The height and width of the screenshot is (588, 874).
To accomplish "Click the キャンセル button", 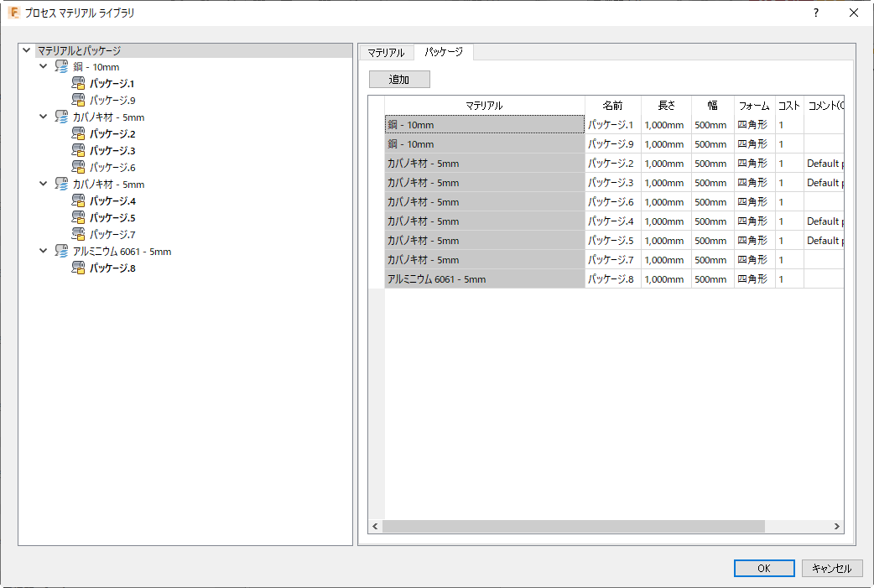I will [831, 568].
